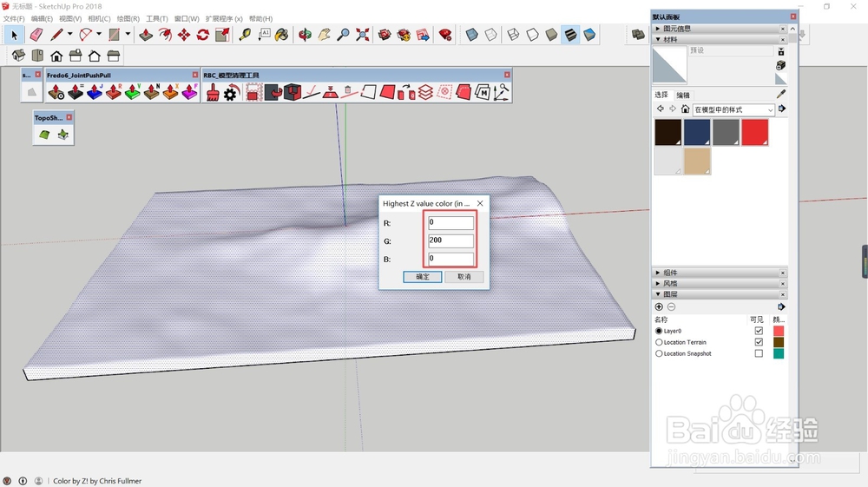Delete layer with minus icon

(x=671, y=306)
